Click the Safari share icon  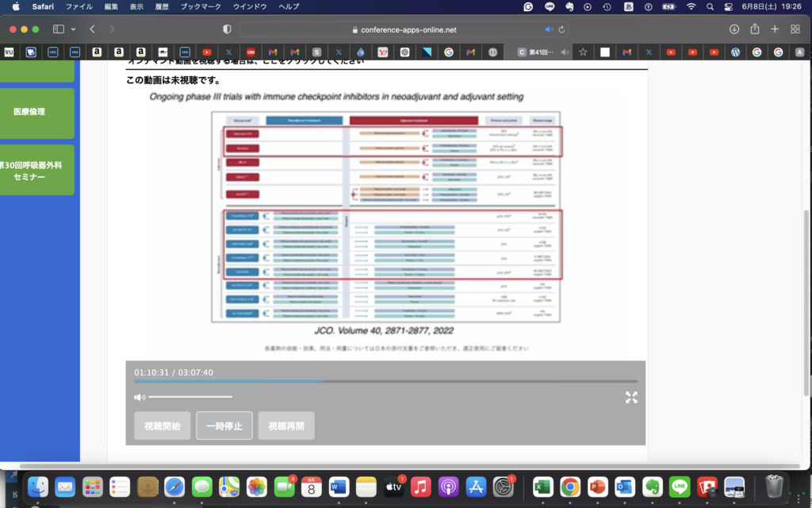point(754,29)
